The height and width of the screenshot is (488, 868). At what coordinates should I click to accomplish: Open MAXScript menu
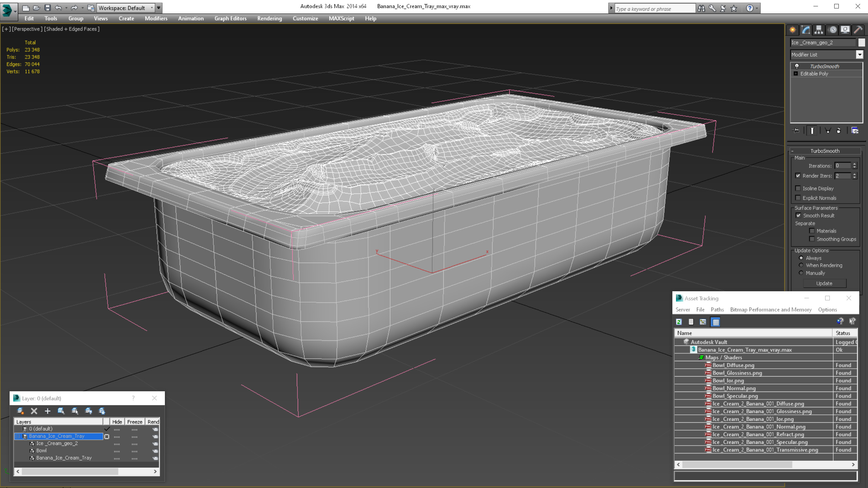click(341, 18)
